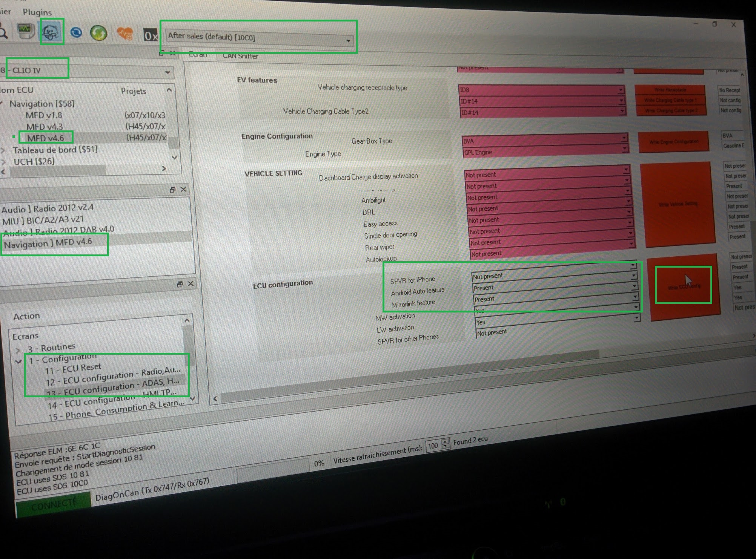Image resolution: width=756 pixels, height=559 pixels.
Task: Float the Action panel icon
Action: point(180,284)
